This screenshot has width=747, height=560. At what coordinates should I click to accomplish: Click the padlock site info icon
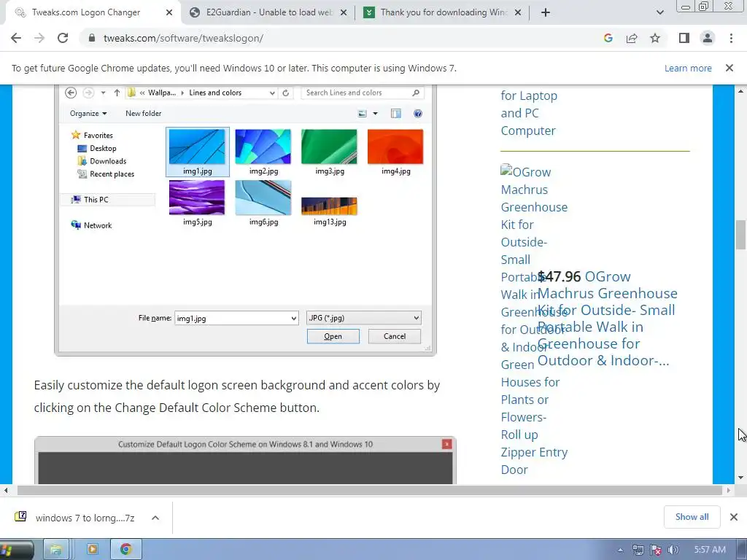click(92, 38)
